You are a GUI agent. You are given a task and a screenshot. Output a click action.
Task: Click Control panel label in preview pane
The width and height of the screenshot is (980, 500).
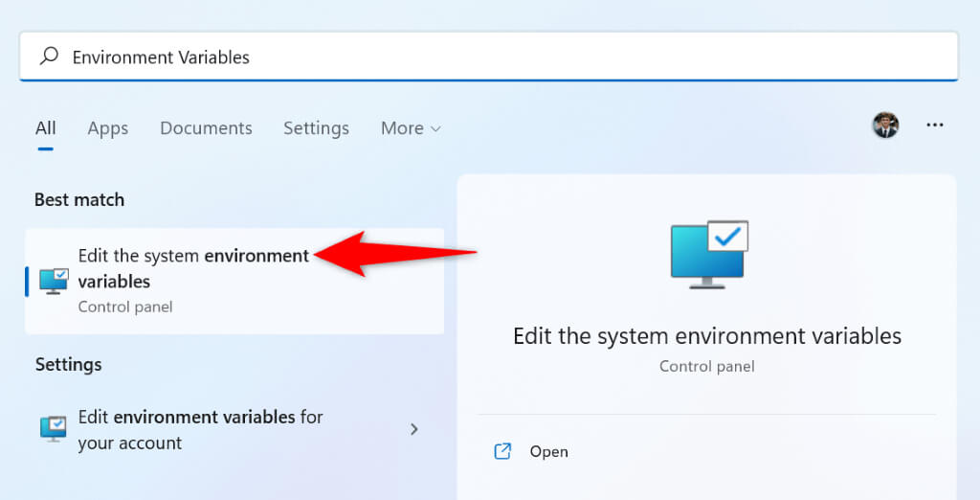pyautogui.click(x=707, y=366)
